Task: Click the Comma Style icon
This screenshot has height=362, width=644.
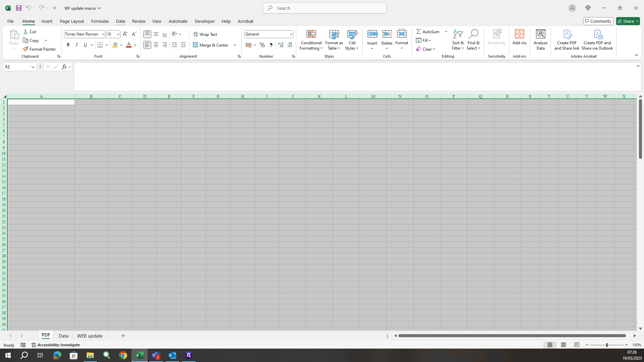Action: (x=271, y=45)
